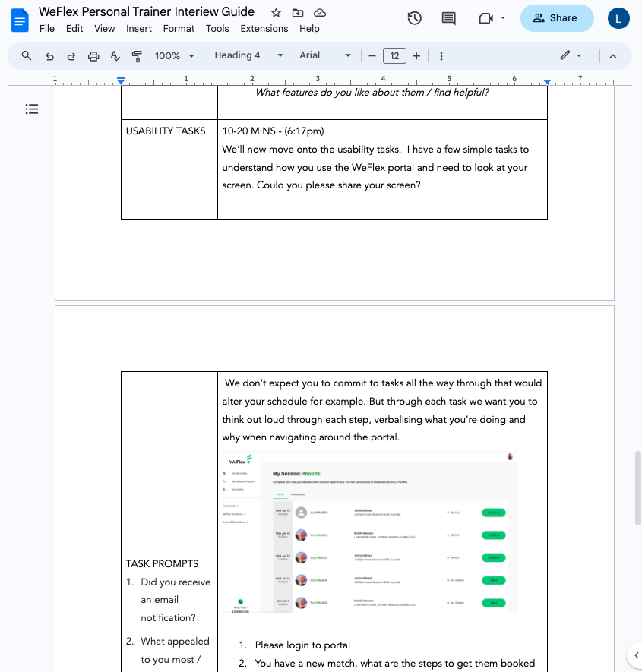Star this document
This screenshot has height=672, width=642.
tap(277, 13)
